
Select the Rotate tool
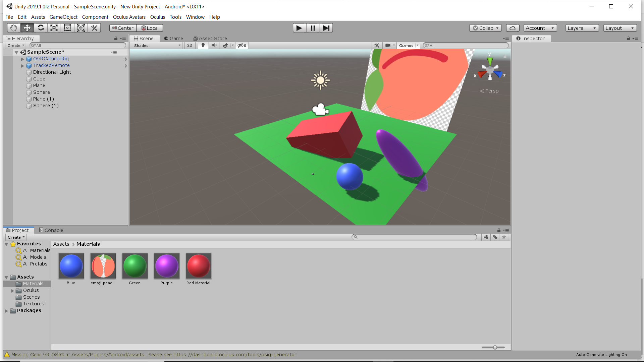coord(41,28)
